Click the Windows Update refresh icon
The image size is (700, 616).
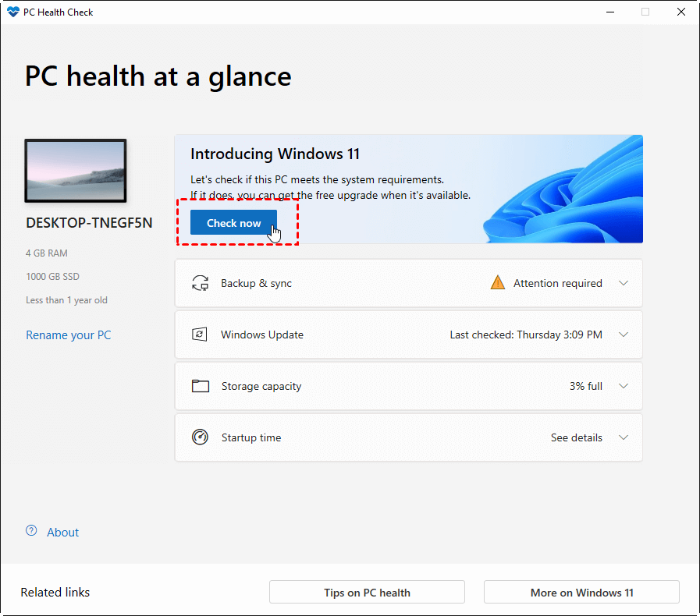pyautogui.click(x=201, y=335)
